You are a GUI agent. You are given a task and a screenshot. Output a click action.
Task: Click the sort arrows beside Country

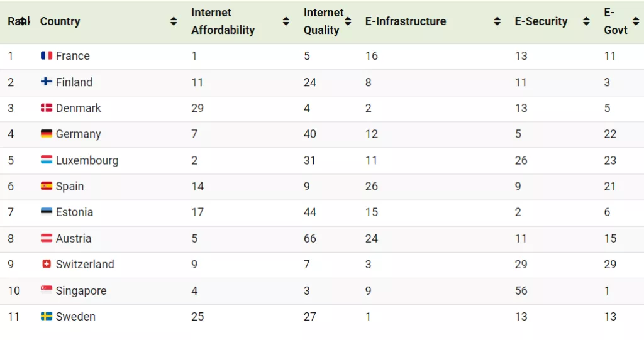(174, 21)
